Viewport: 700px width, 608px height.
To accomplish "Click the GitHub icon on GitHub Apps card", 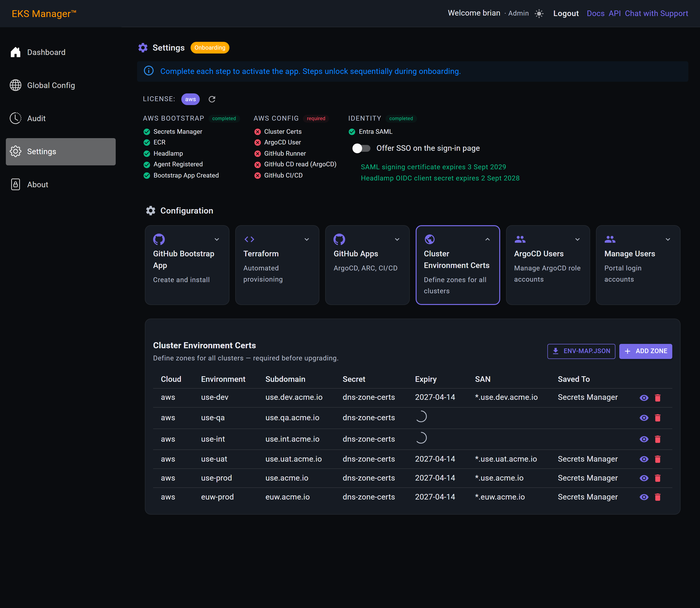I will pyautogui.click(x=339, y=239).
